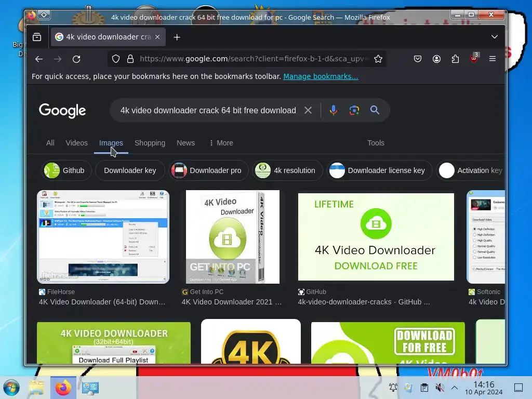The height and width of the screenshot is (399, 532).
Task: Click the Google logo
Action: click(x=62, y=111)
